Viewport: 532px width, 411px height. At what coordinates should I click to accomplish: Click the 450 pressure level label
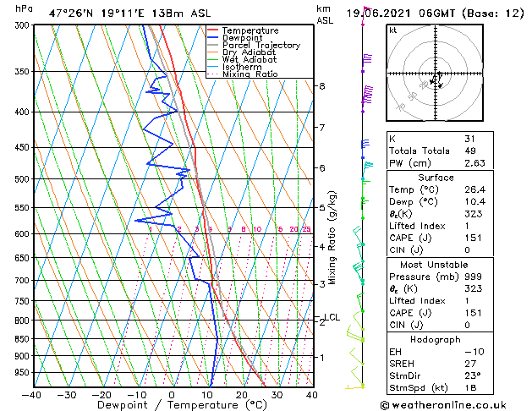click(24, 147)
